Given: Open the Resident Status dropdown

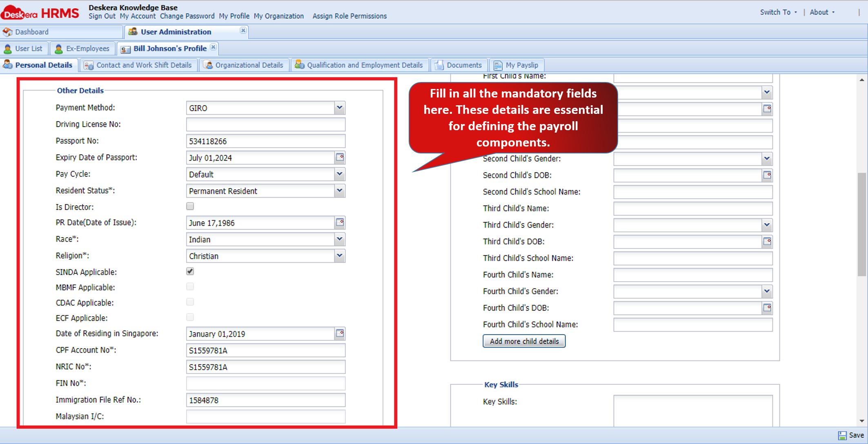Looking at the screenshot, I should pyautogui.click(x=340, y=191).
